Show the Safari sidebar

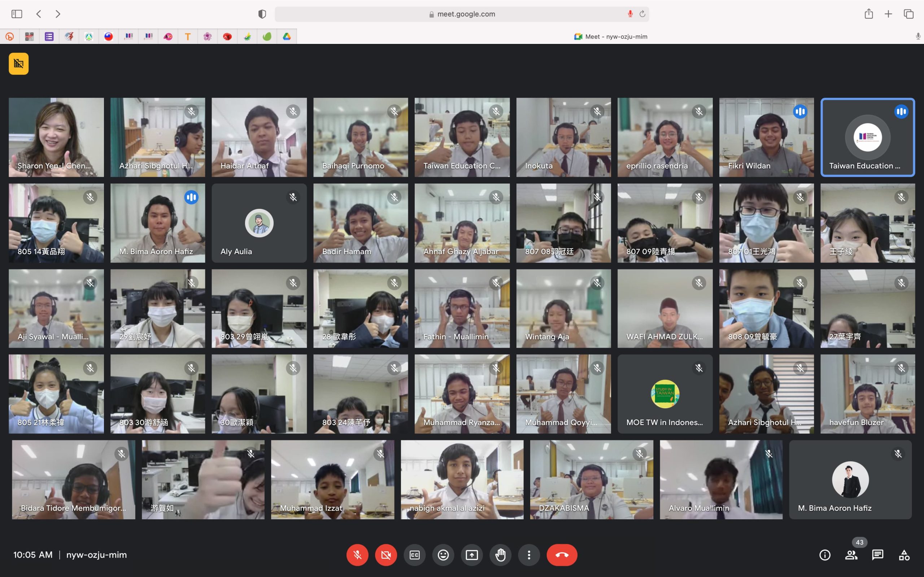(x=17, y=14)
